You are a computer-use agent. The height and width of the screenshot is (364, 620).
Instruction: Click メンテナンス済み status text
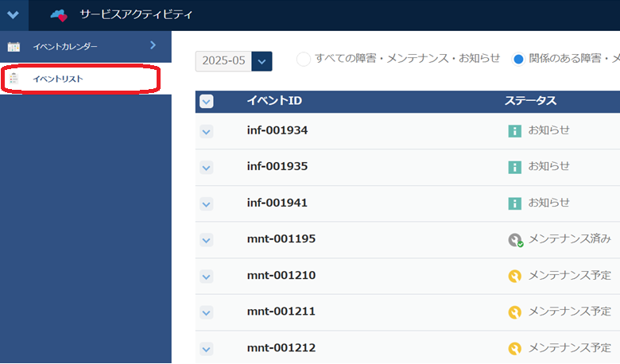click(x=570, y=238)
